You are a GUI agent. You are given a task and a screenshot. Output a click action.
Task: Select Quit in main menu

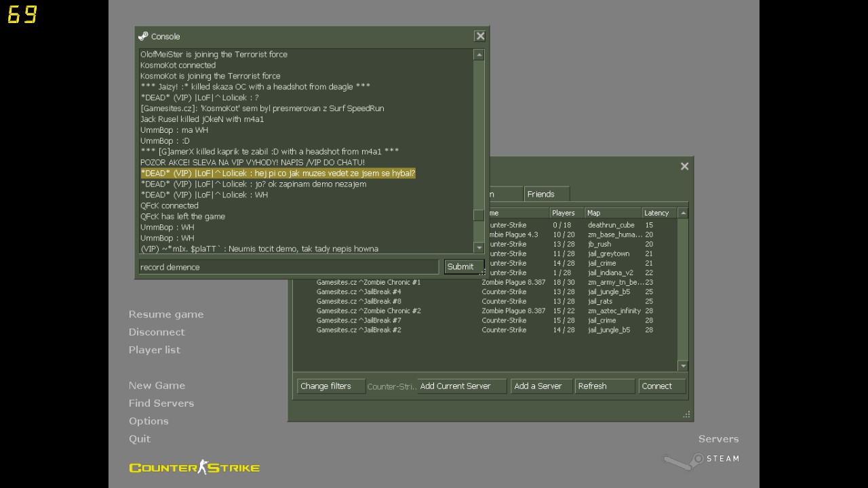point(140,439)
